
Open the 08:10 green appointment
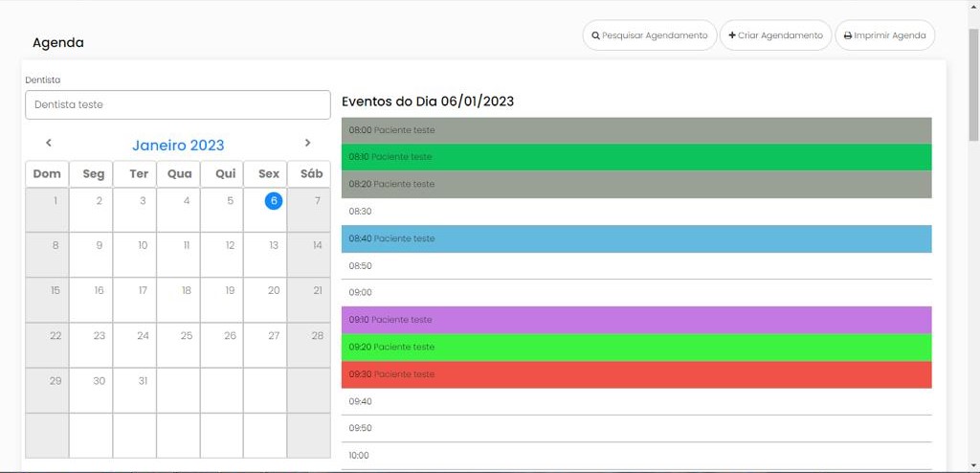[x=635, y=157]
